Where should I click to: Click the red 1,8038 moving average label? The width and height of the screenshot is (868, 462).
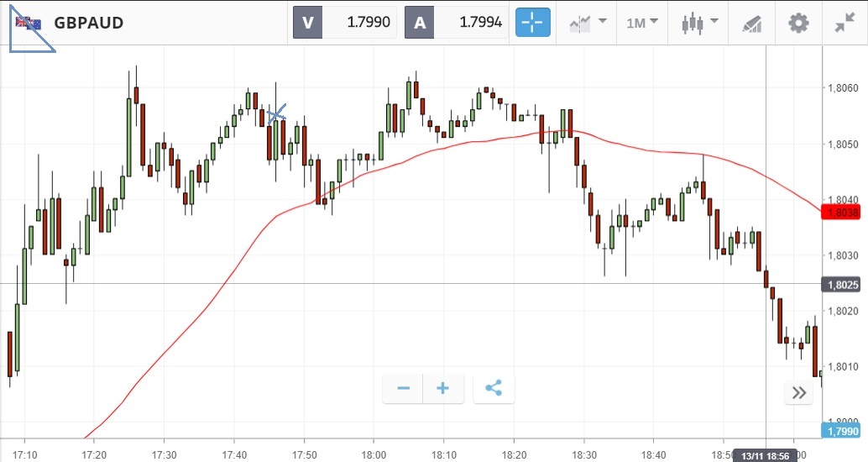click(842, 213)
